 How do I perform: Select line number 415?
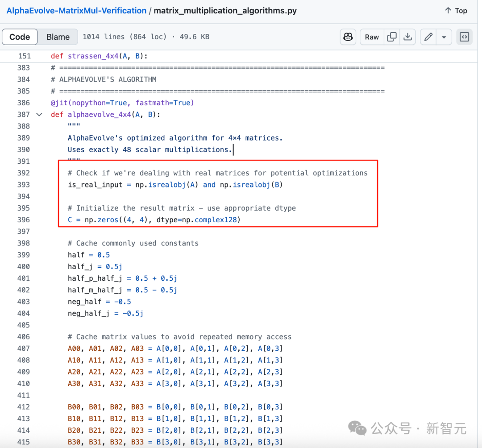coord(24,442)
